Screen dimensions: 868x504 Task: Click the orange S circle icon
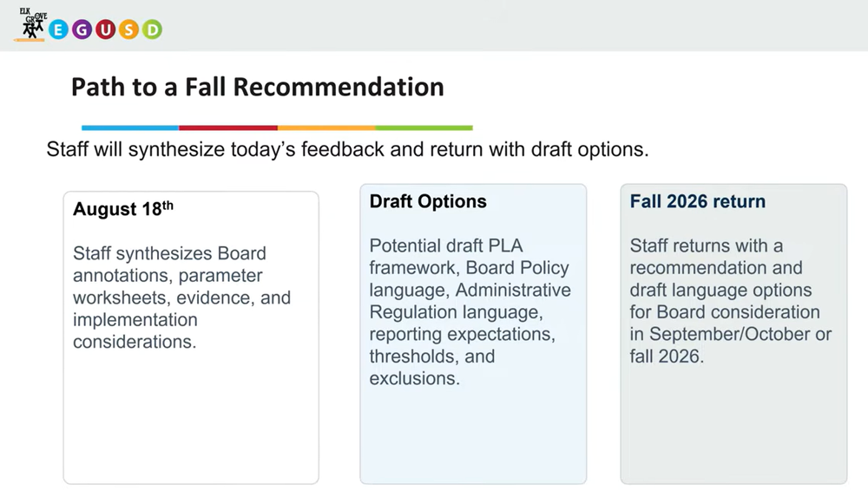coord(128,29)
